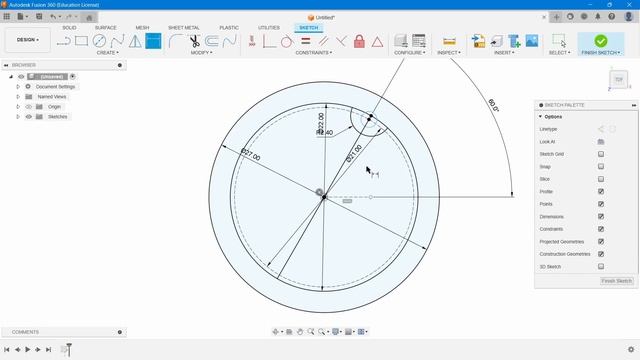This screenshot has height=360, width=640.
Task: Click green Finish Sketch checkmark
Action: click(601, 41)
